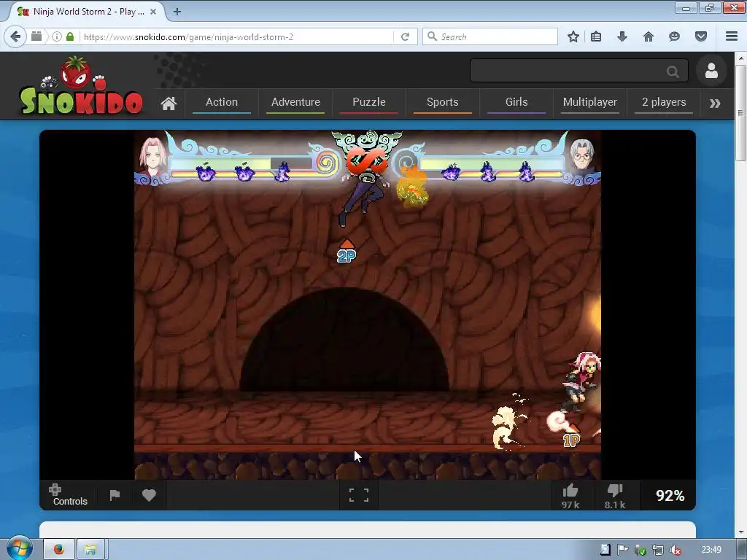The image size is (747, 560).
Task: Toggle game fullscreen mode
Action: coord(359,495)
